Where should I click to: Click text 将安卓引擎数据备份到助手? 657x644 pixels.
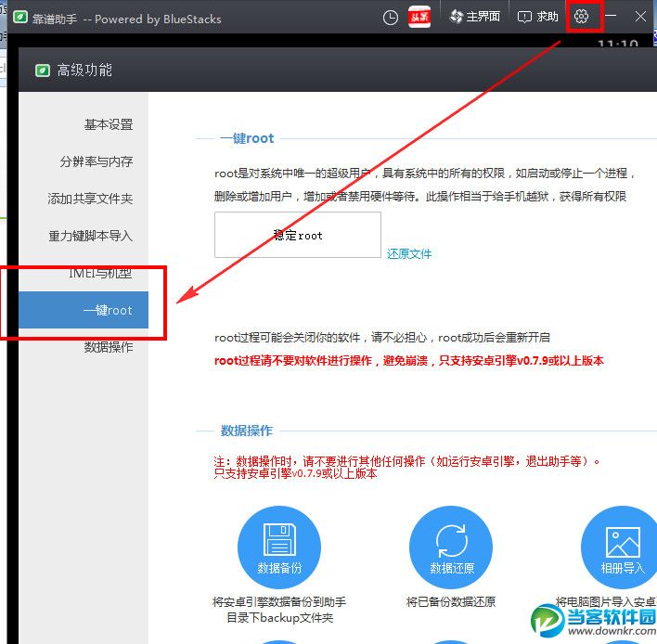pyautogui.click(x=279, y=602)
